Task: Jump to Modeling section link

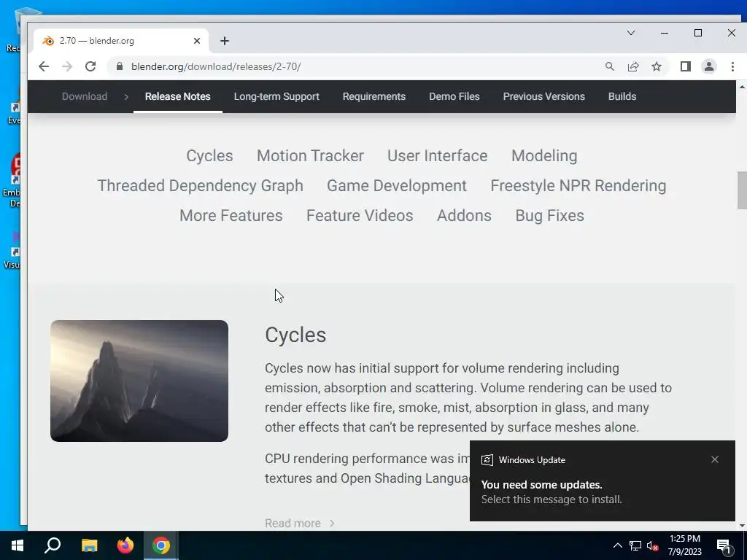Action: point(544,156)
